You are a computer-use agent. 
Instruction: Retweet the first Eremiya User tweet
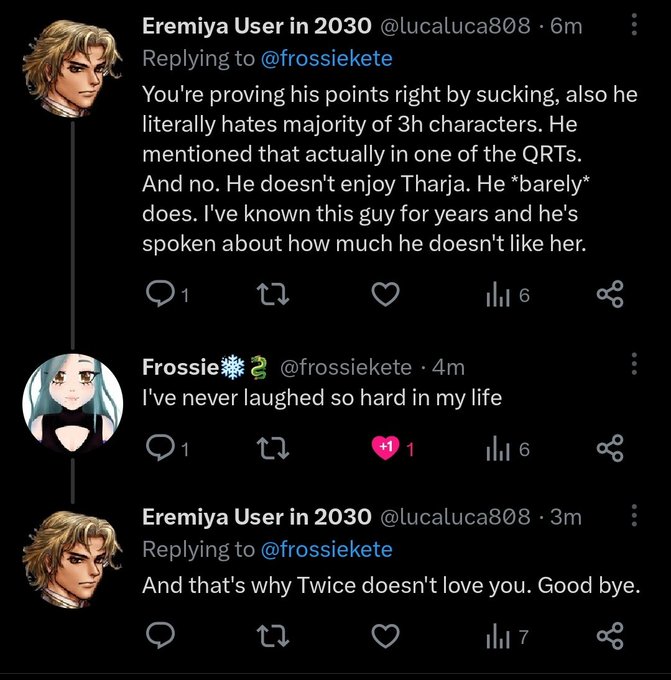pos(273,294)
